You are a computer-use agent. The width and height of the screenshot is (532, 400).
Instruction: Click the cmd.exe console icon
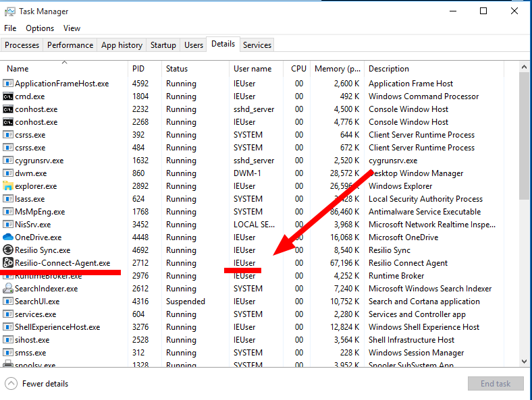[x=8, y=96]
